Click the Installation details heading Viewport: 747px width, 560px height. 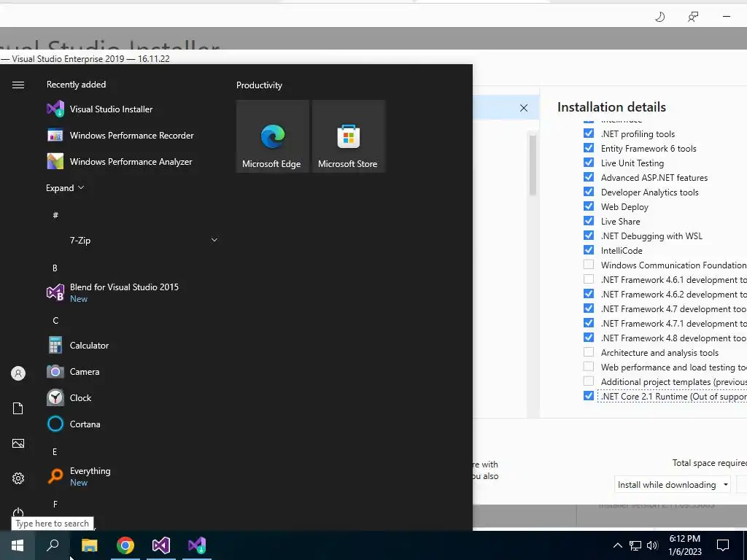click(611, 107)
